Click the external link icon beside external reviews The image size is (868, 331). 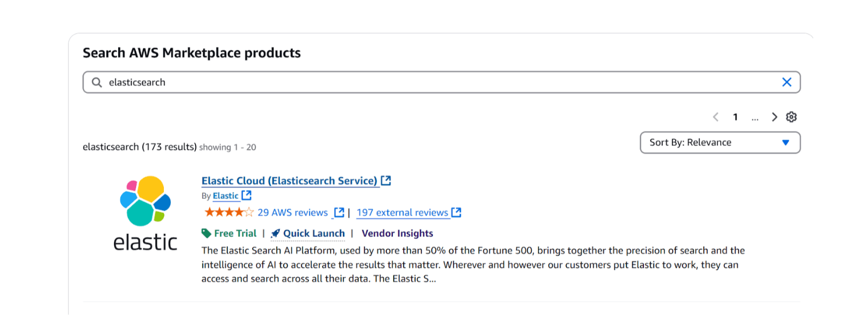point(456,212)
